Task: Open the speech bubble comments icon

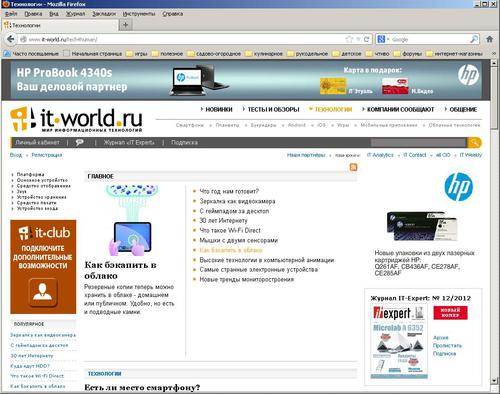Action: coord(79,142)
